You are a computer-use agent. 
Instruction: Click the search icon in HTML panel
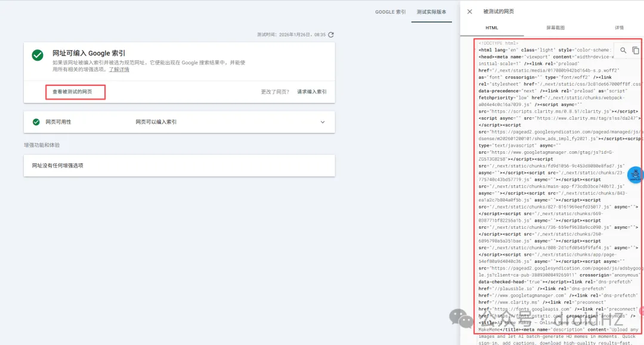point(624,51)
